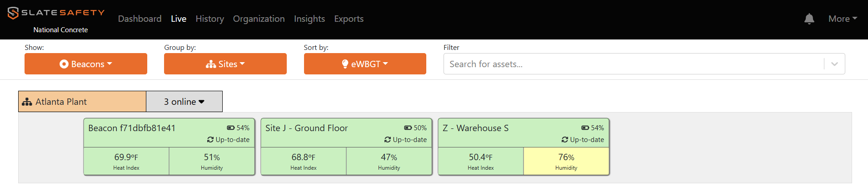Click the Atlanta Plant site hierarchy icon

[x=27, y=102]
